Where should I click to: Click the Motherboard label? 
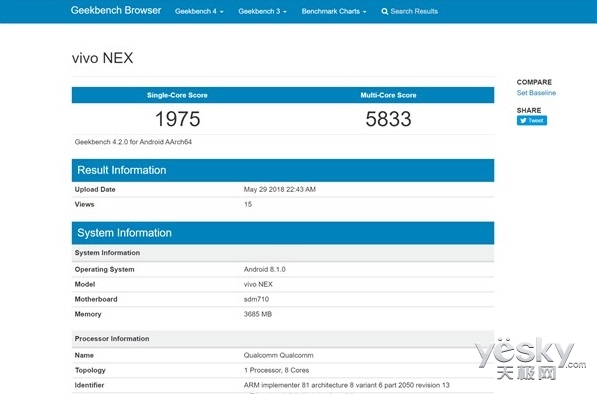(96, 299)
